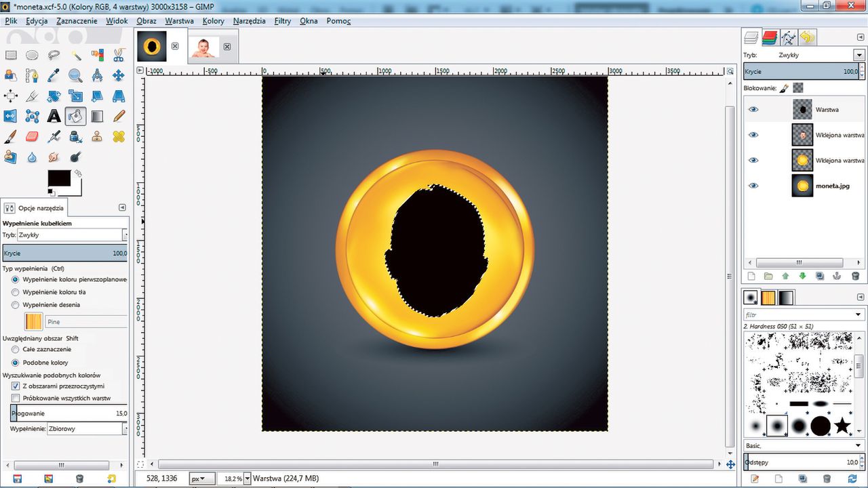Select the Scissors Select tool
This screenshot has width=868, height=488.
(x=119, y=56)
